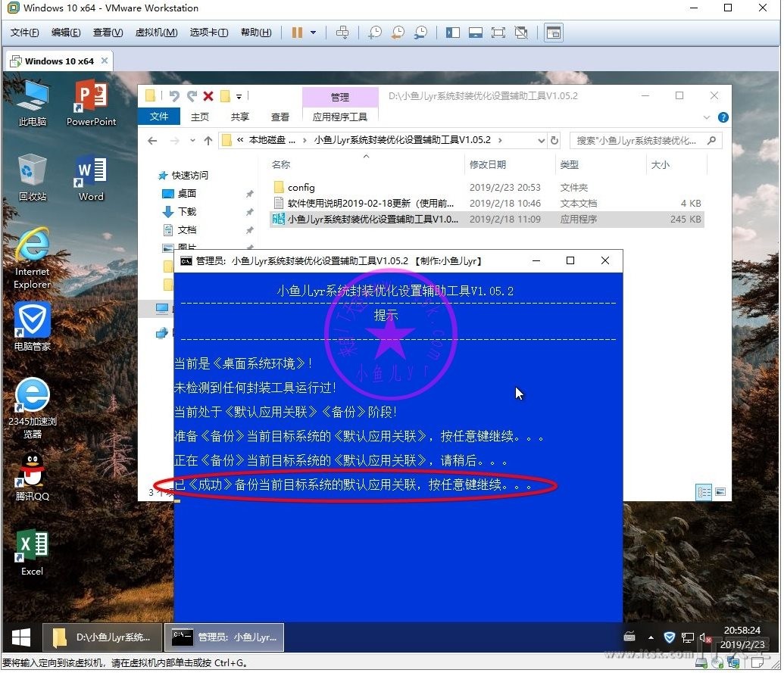This screenshot has height=673, width=784.
Task: Open 下载 in Explorer navigation pane
Action: click(x=186, y=212)
